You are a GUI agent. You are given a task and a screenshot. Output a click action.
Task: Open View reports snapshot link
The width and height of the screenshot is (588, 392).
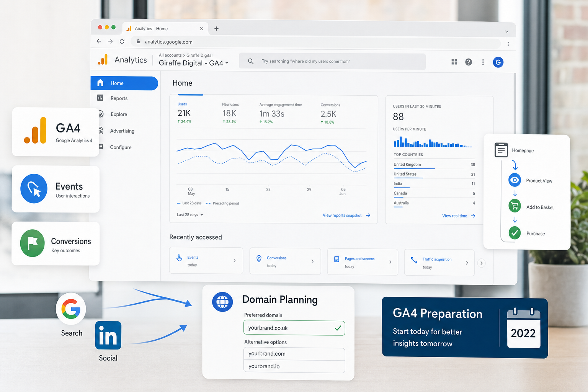pyautogui.click(x=346, y=216)
